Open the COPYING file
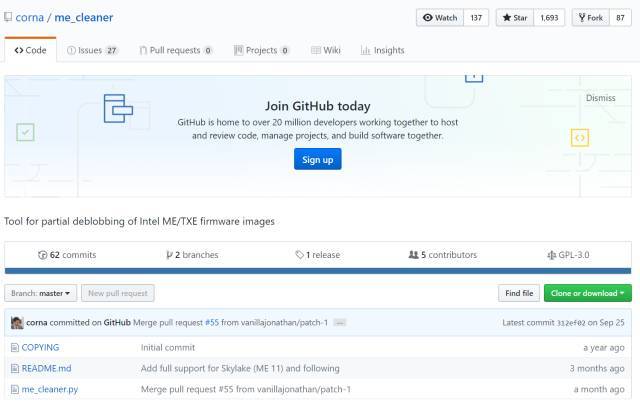Image resolution: width=640 pixels, height=403 pixels. click(x=40, y=347)
